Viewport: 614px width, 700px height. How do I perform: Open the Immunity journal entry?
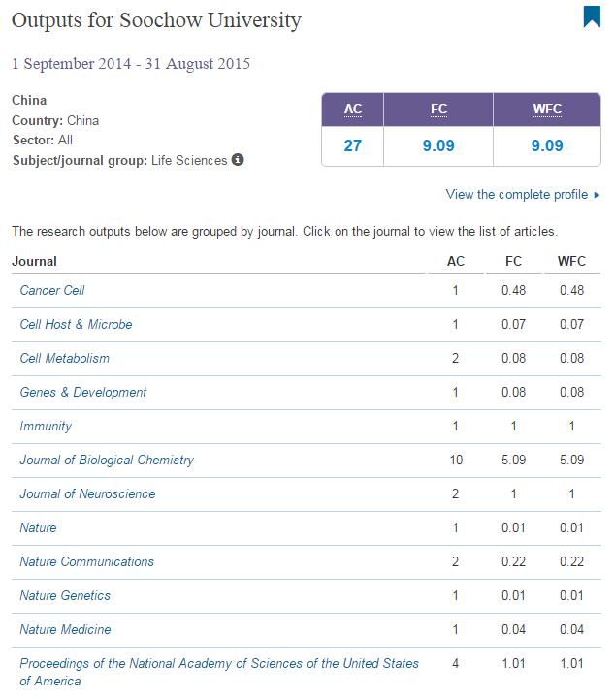click(46, 426)
